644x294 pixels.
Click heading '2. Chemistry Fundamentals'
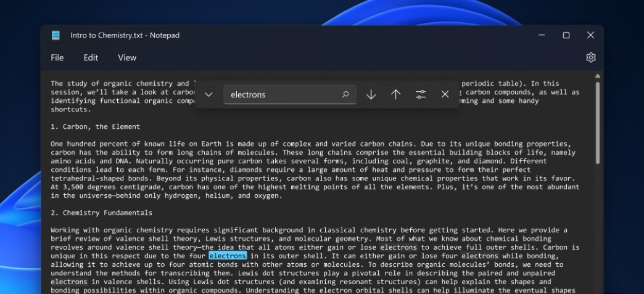[x=101, y=213]
